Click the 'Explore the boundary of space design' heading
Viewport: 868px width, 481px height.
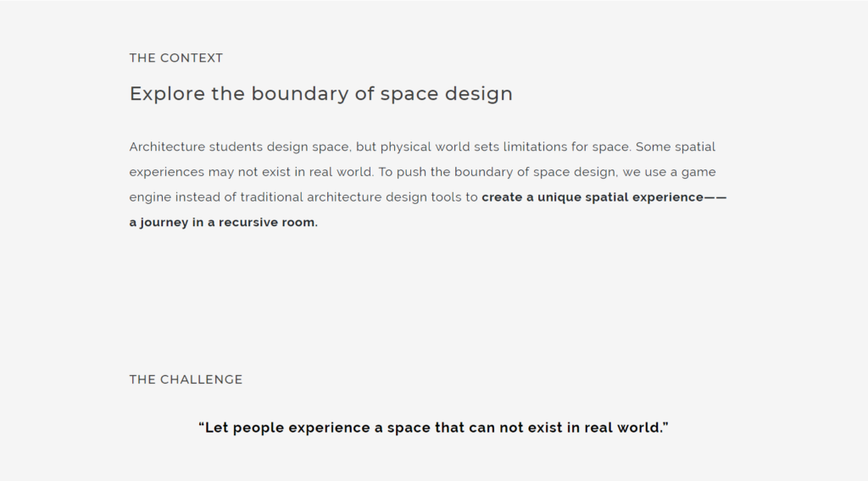(x=320, y=94)
